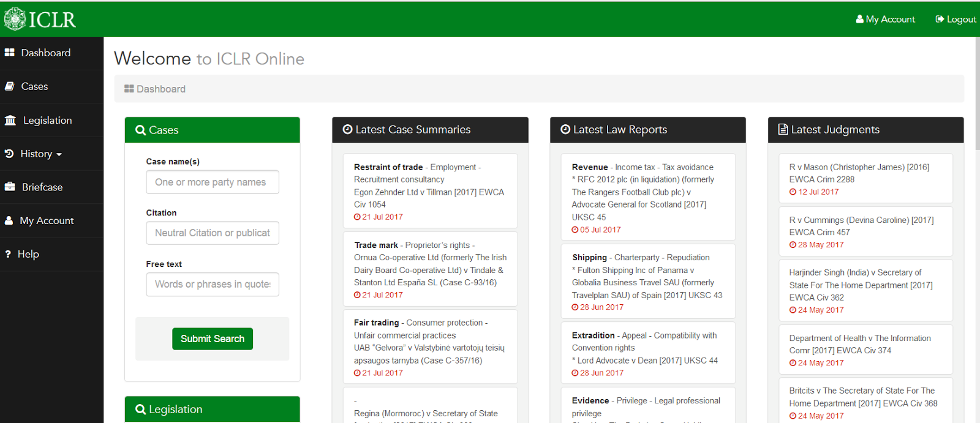Open Ornua Co-operative Ltd trade mark summary
Viewport: 980px width, 423px height.
(430, 270)
